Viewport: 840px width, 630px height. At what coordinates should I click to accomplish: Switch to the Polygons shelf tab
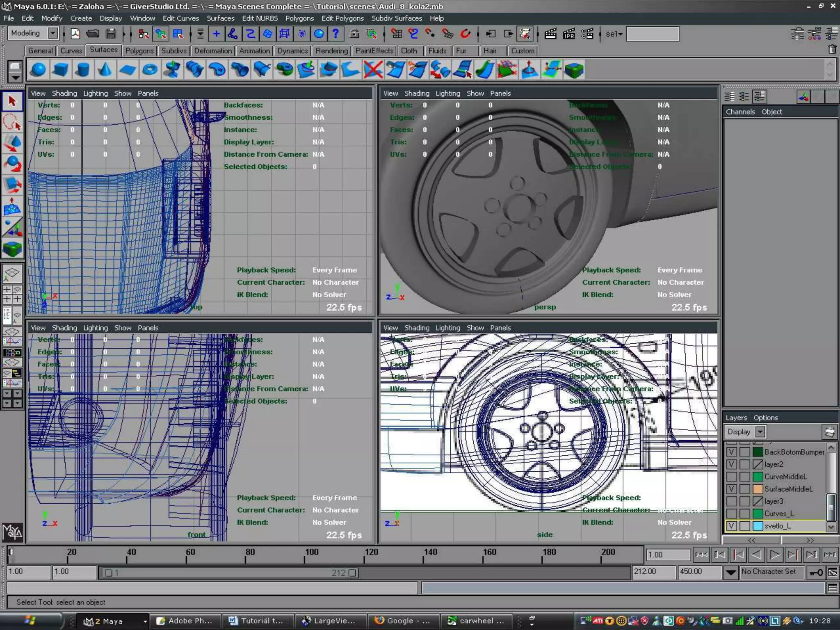coord(139,50)
